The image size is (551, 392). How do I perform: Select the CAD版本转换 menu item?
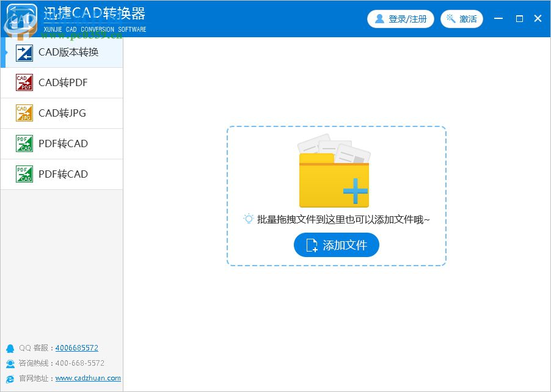67,52
